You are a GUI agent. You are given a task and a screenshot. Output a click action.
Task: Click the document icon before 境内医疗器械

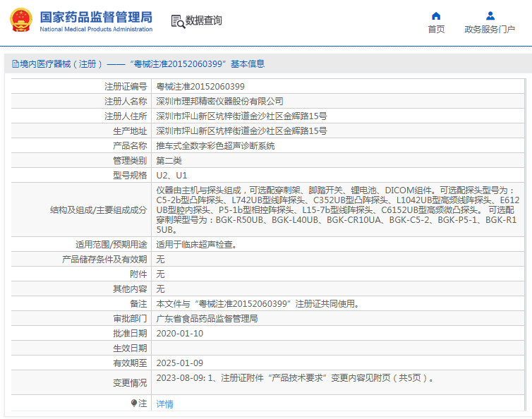click(x=16, y=63)
